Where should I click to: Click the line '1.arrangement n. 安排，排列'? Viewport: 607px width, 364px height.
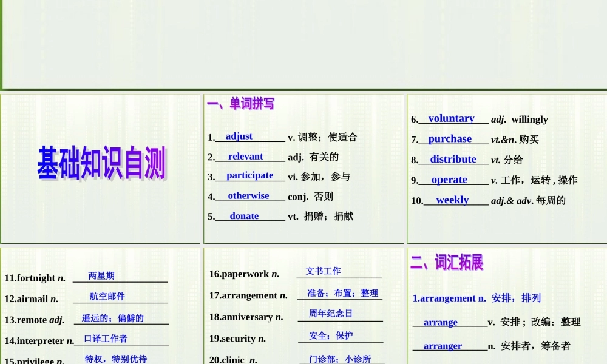[x=476, y=298]
